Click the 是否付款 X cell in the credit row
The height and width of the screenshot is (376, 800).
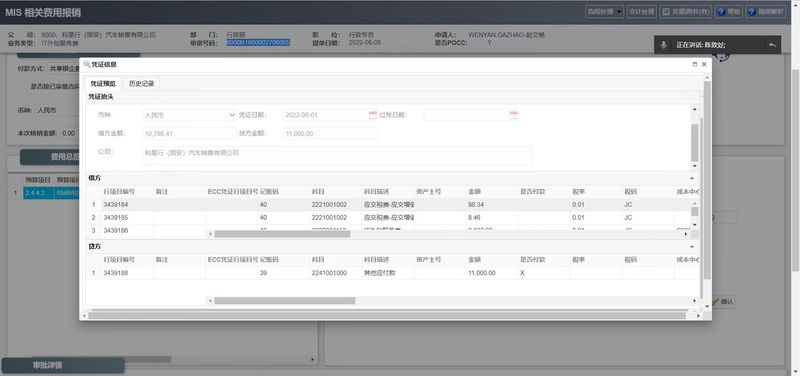tap(544, 273)
